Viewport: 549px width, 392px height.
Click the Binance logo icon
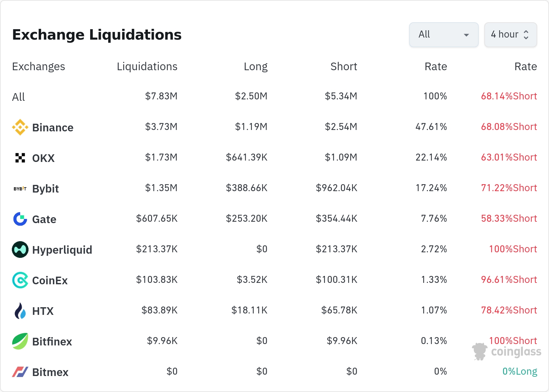pos(20,127)
